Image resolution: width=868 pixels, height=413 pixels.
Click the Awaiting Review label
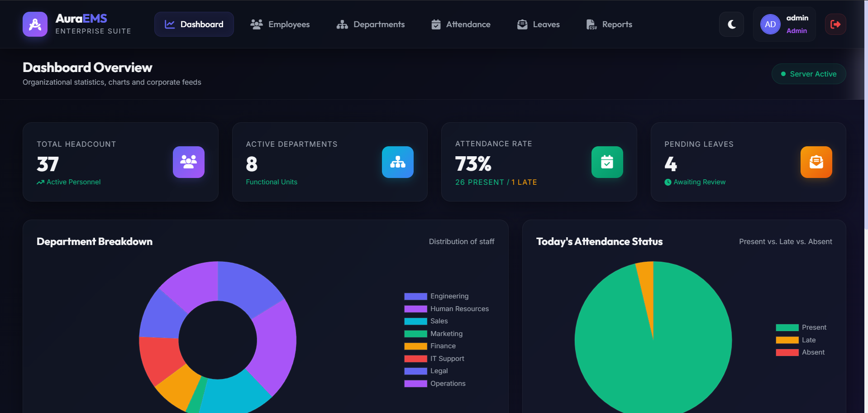[x=699, y=182]
